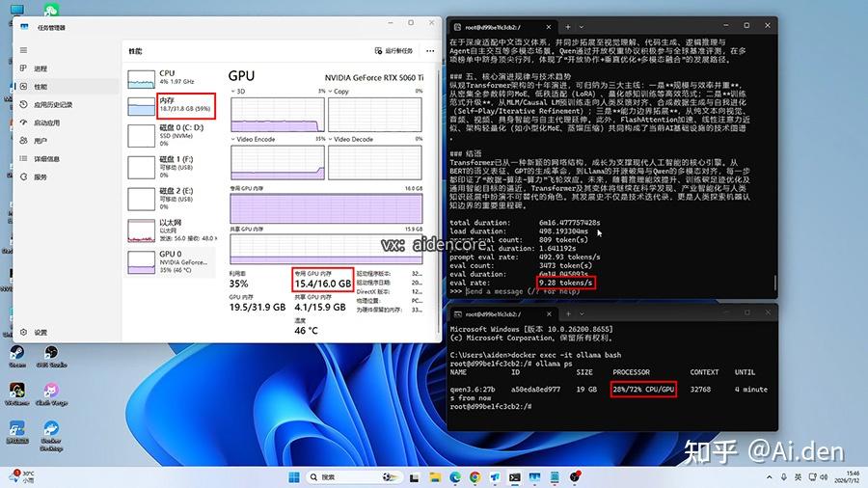Open Task View from the taskbar
This screenshot has height=488, width=868.
point(414,477)
